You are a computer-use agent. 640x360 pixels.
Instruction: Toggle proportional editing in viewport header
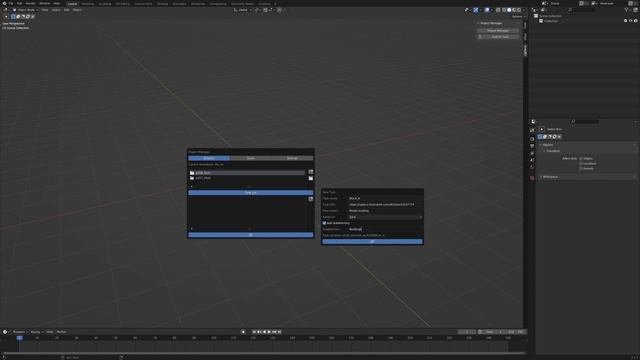pos(279,10)
